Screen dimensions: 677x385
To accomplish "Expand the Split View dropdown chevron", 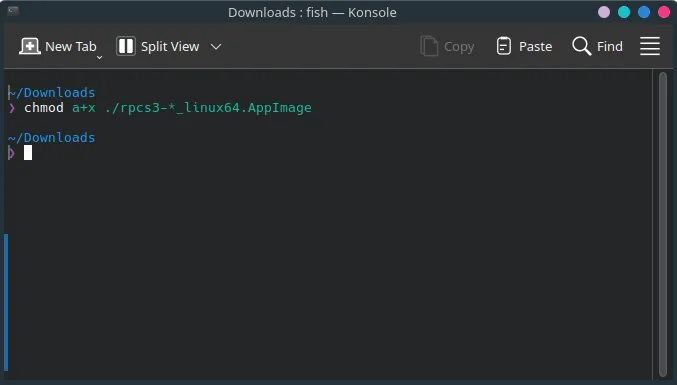I will coord(216,47).
